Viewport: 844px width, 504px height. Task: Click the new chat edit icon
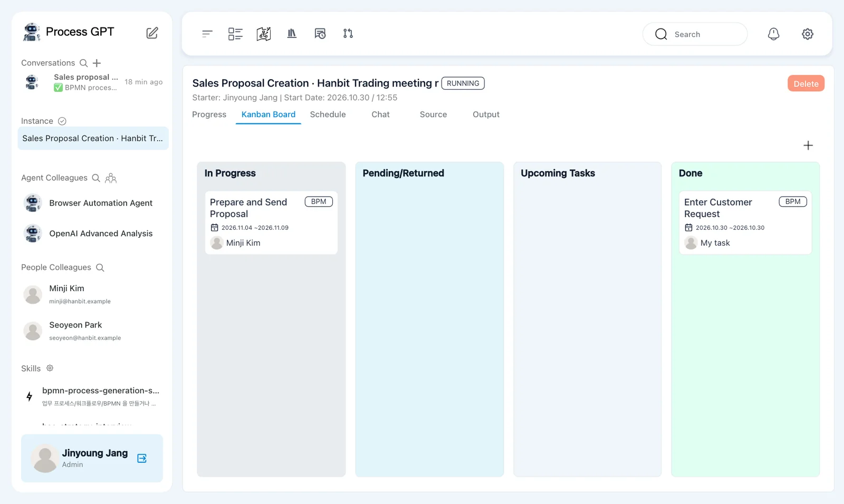[x=152, y=33]
